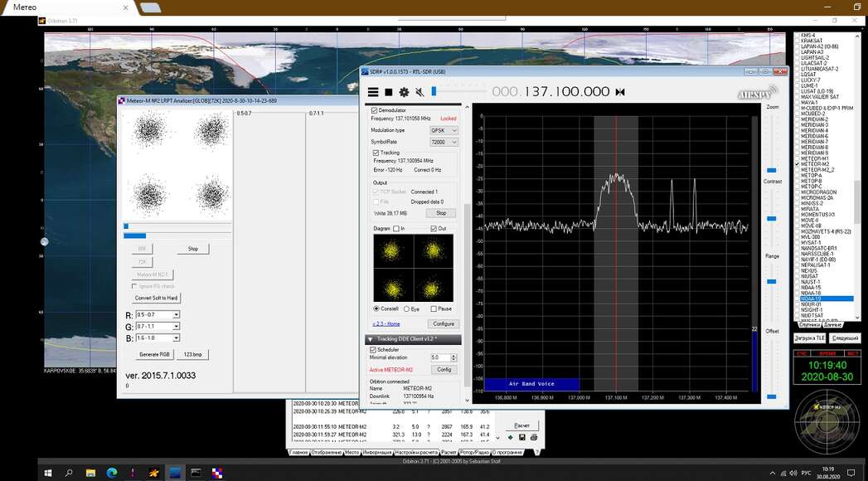Open Windows Start menu
This screenshot has height=481, width=868.
click(48, 473)
